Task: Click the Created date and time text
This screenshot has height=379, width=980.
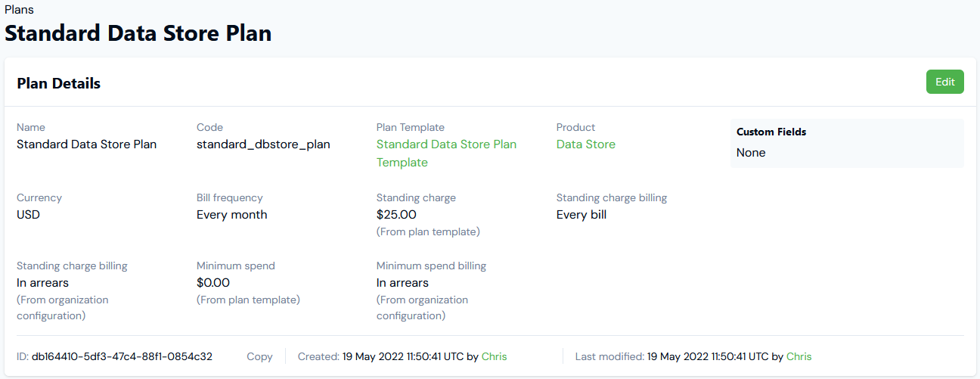Action: click(x=404, y=356)
